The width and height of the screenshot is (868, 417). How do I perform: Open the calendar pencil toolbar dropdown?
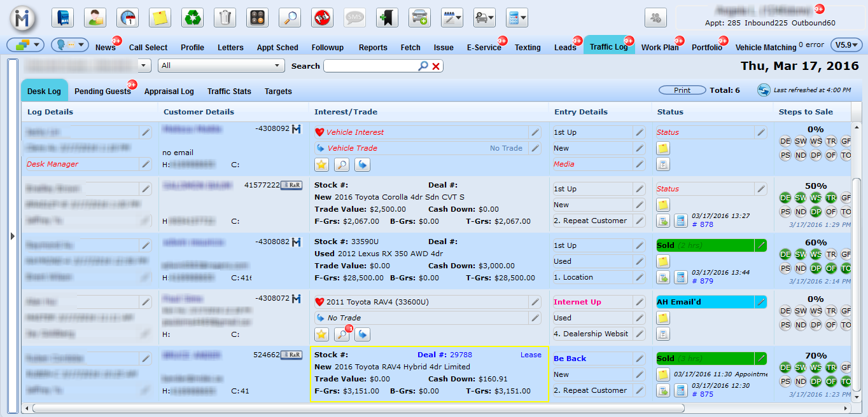tap(452, 18)
